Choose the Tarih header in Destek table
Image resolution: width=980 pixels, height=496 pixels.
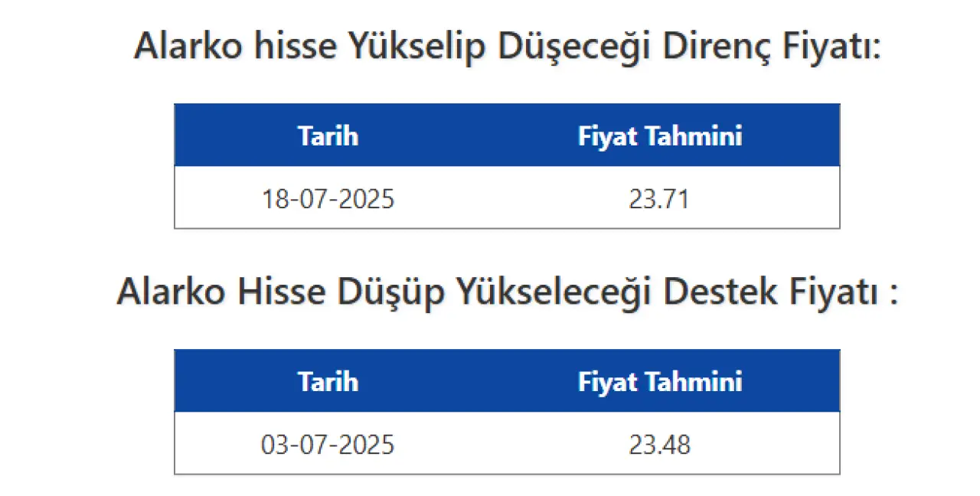[x=328, y=381]
